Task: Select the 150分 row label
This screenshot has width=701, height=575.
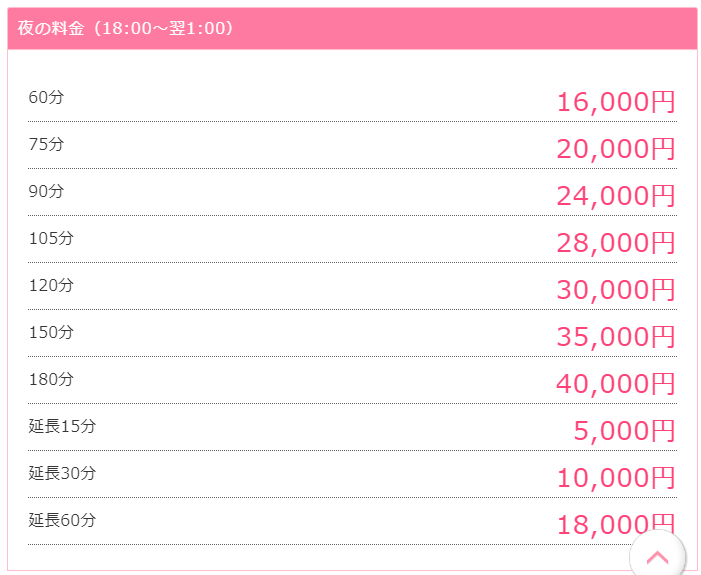Action: (51, 332)
